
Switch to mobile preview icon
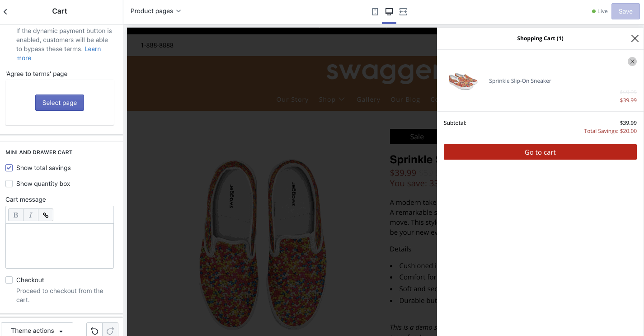tap(375, 12)
